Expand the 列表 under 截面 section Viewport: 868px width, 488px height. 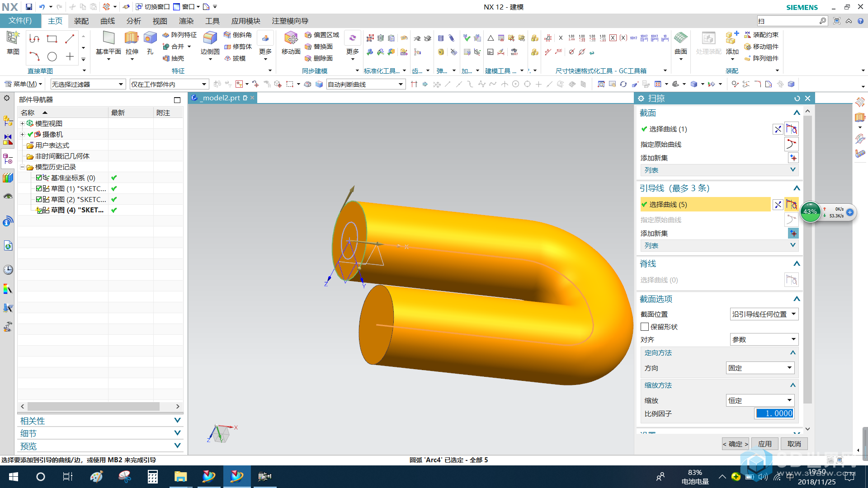(x=719, y=170)
